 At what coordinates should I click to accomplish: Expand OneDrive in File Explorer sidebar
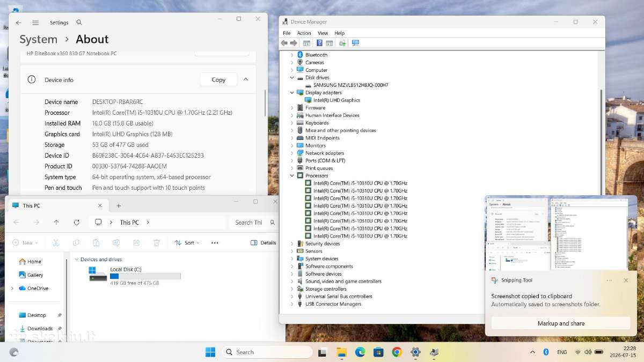(x=12, y=289)
